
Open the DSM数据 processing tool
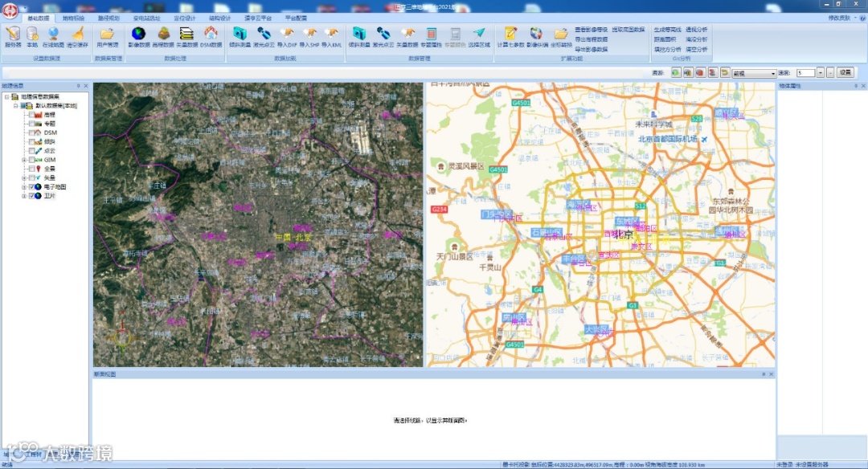[211, 37]
